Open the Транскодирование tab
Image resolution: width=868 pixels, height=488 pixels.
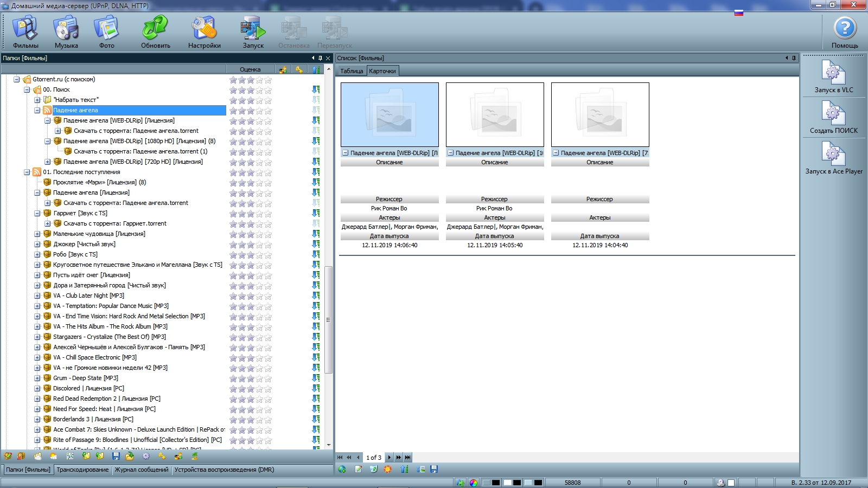[82, 470]
